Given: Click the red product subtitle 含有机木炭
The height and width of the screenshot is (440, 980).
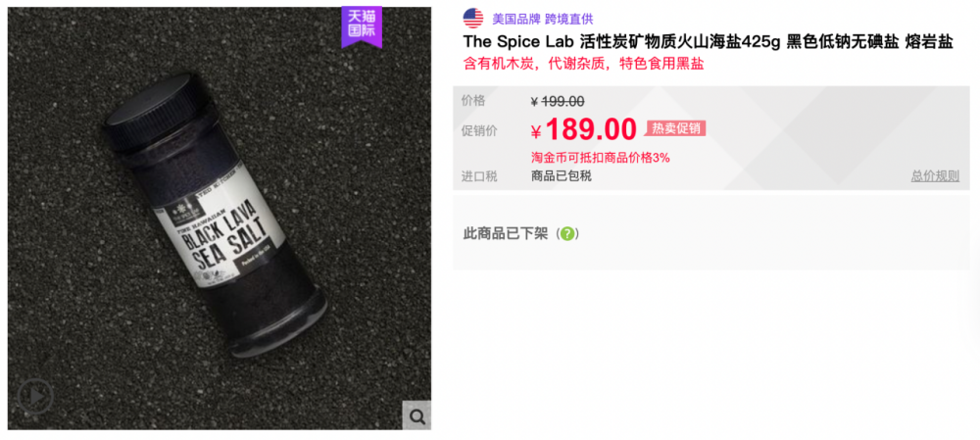Looking at the screenshot, I should pos(584,64).
